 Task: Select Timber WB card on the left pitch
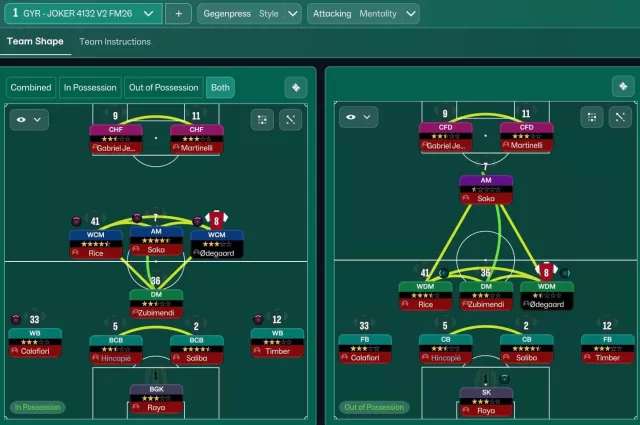point(278,342)
